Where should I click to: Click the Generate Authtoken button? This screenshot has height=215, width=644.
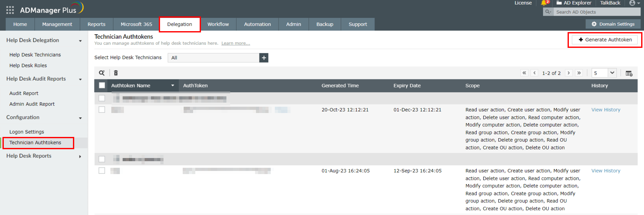coord(605,40)
